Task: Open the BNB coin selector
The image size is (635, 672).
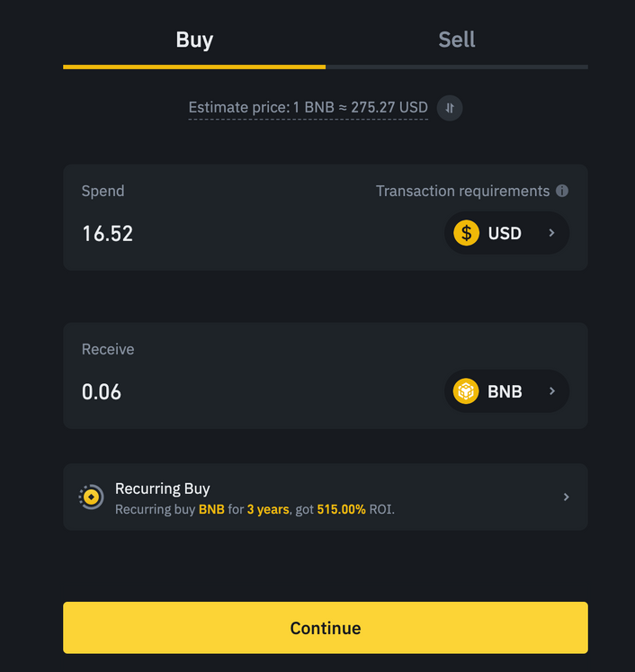Action: click(x=505, y=391)
